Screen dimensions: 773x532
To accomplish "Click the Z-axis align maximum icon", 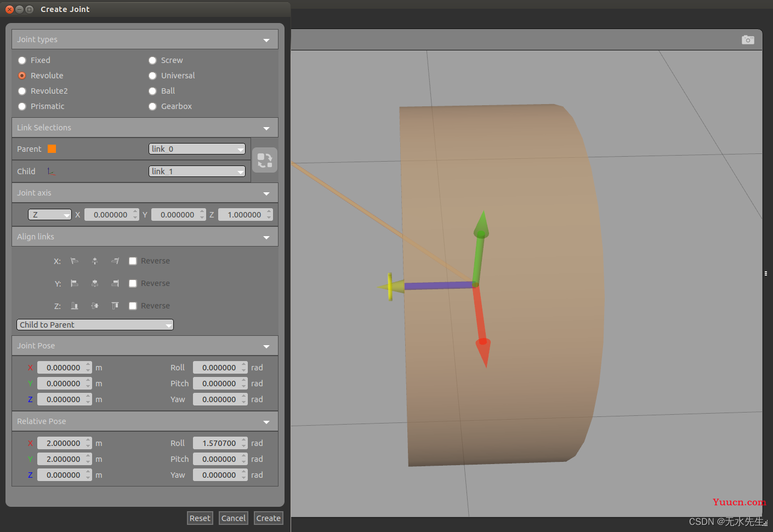I will point(115,306).
